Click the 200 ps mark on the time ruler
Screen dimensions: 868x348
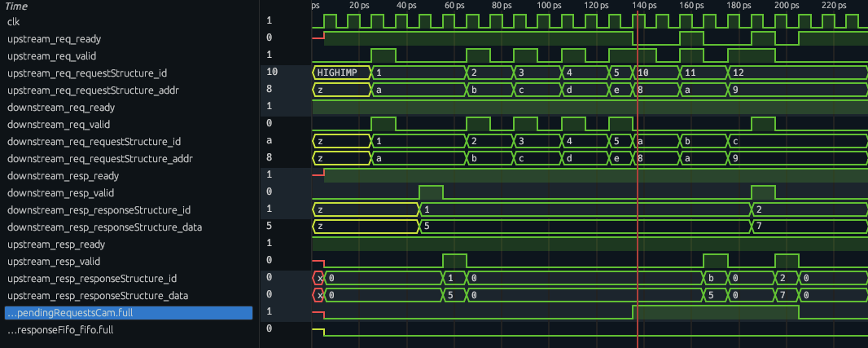(x=787, y=6)
